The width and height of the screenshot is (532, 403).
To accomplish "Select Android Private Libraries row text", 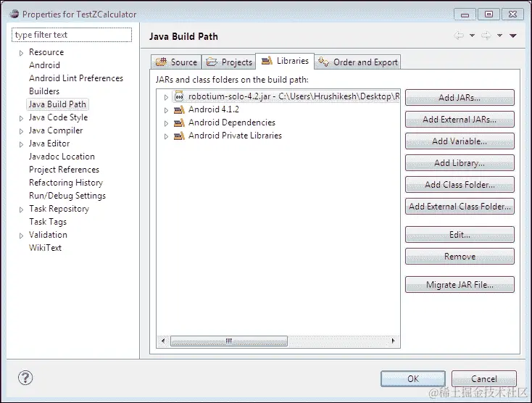I will pyautogui.click(x=235, y=136).
